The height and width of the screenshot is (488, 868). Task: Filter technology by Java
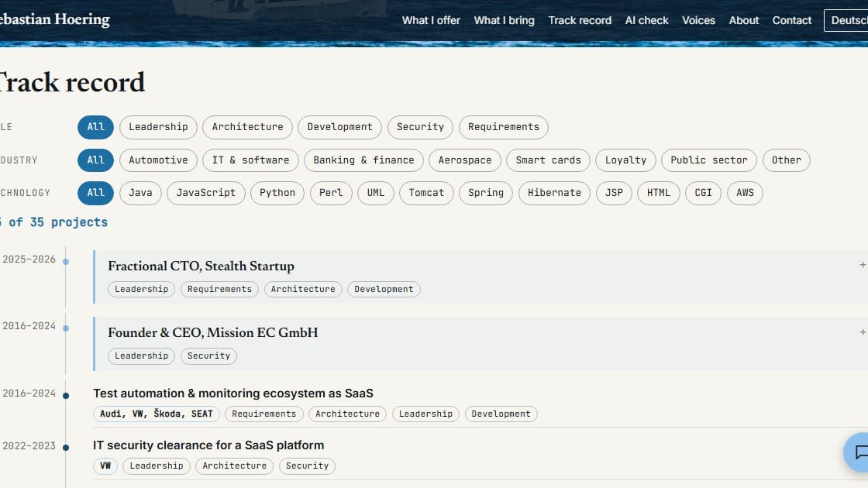pyautogui.click(x=140, y=193)
